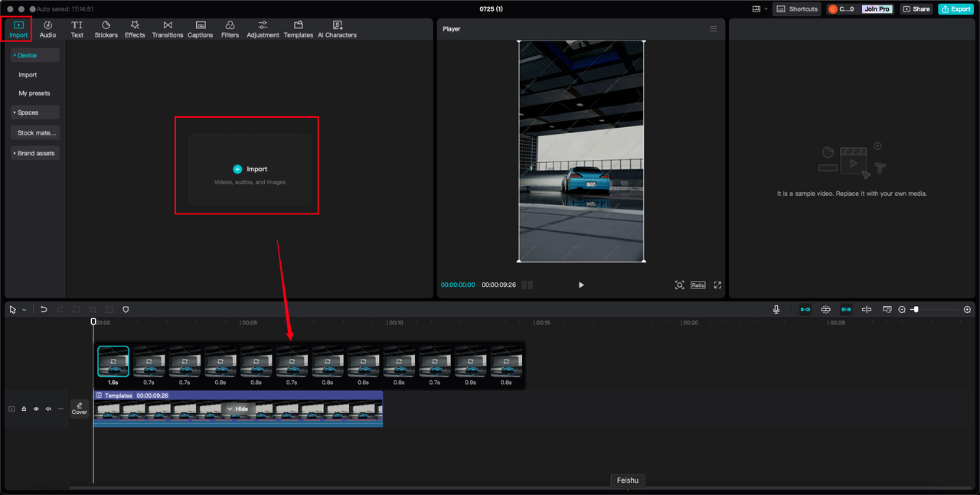Switch to the Import tab

pyautogui.click(x=18, y=29)
